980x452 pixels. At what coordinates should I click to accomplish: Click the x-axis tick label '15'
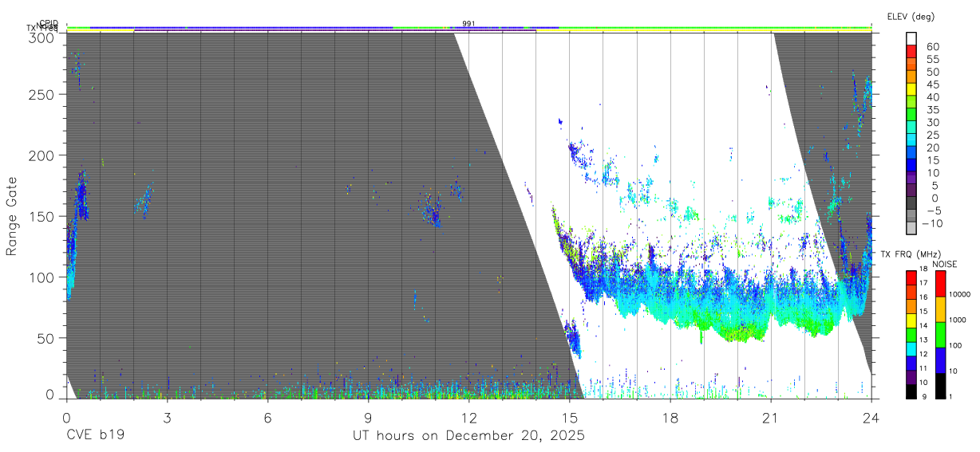pyautogui.click(x=569, y=416)
